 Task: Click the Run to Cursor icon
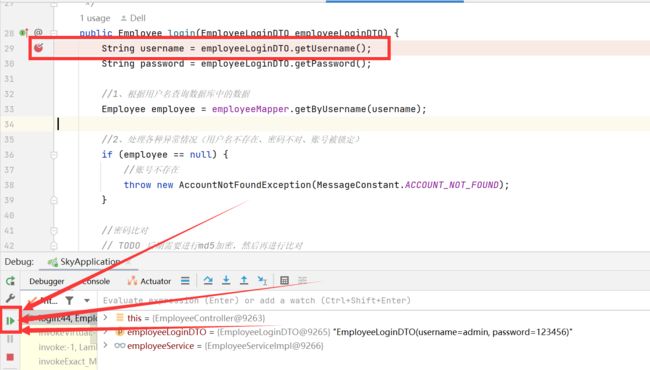[x=262, y=281]
